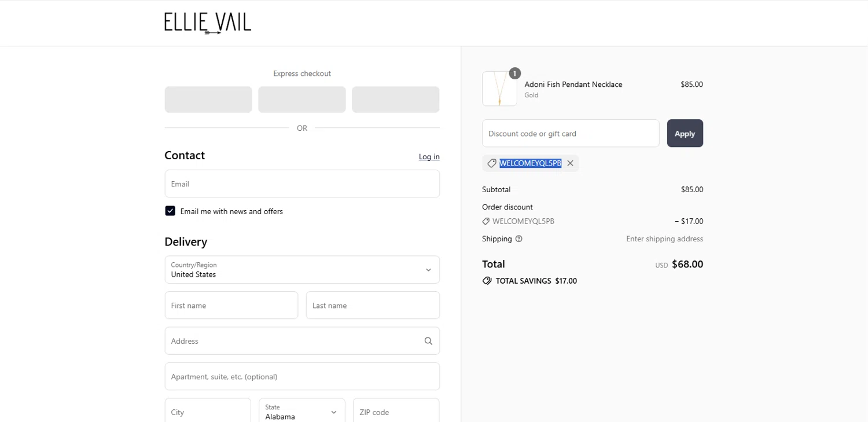868x422 pixels.
Task: Focus the City input field
Action: point(208,412)
